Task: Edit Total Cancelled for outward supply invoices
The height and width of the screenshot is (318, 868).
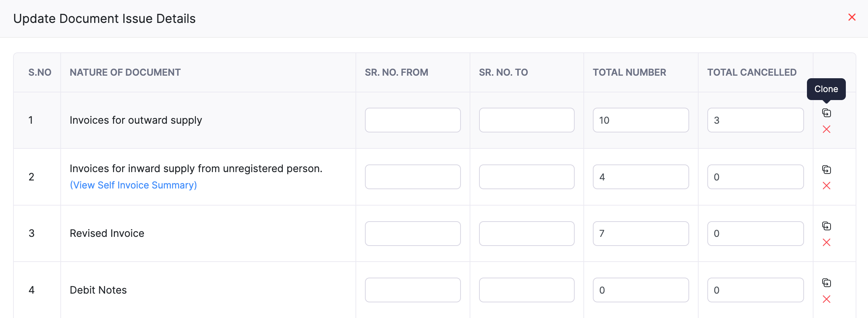Action: [755, 120]
